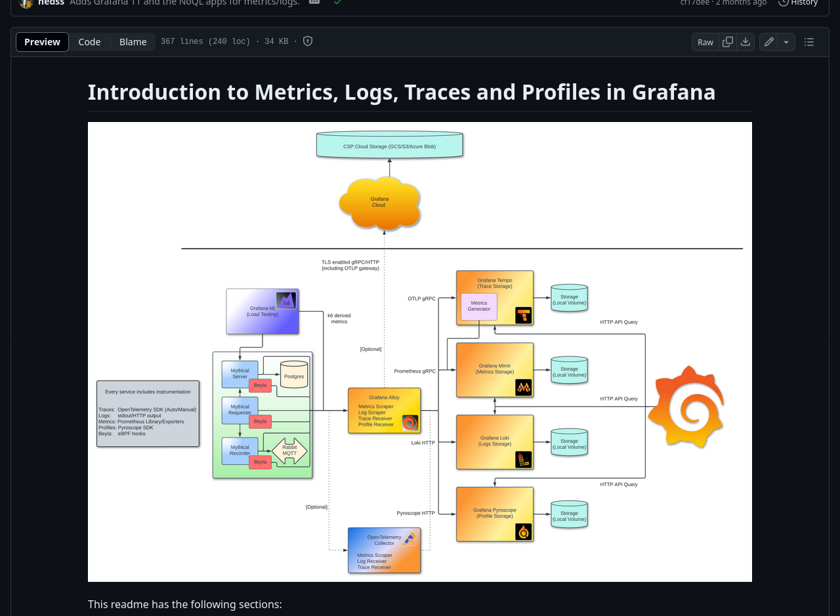Select the Preview tab
Viewport: 840px width, 616px height.
click(x=42, y=42)
